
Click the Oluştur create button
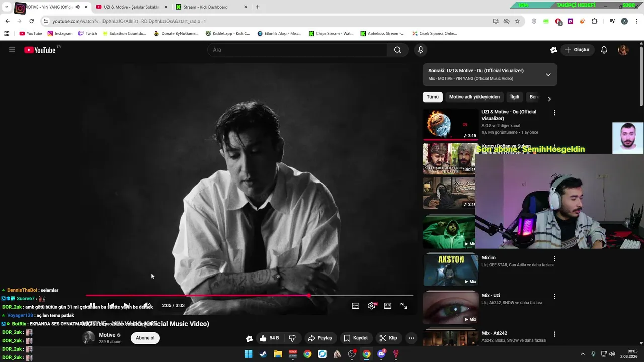tap(577, 50)
